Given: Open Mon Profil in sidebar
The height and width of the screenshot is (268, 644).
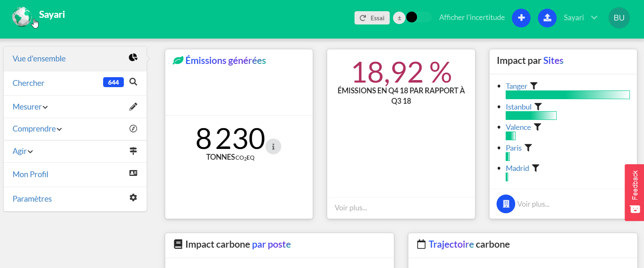Looking at the screenshot, I should click(x=75, y=174).
